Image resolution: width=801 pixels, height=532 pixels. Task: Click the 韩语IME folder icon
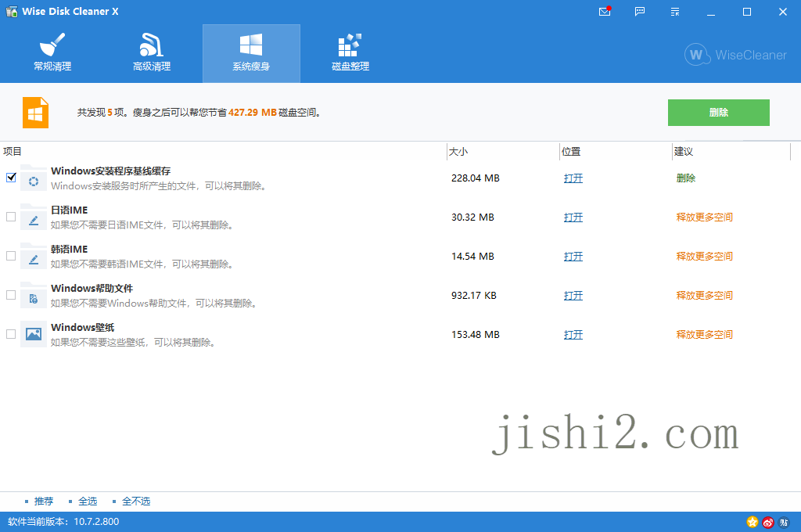(x=33, y=256)
